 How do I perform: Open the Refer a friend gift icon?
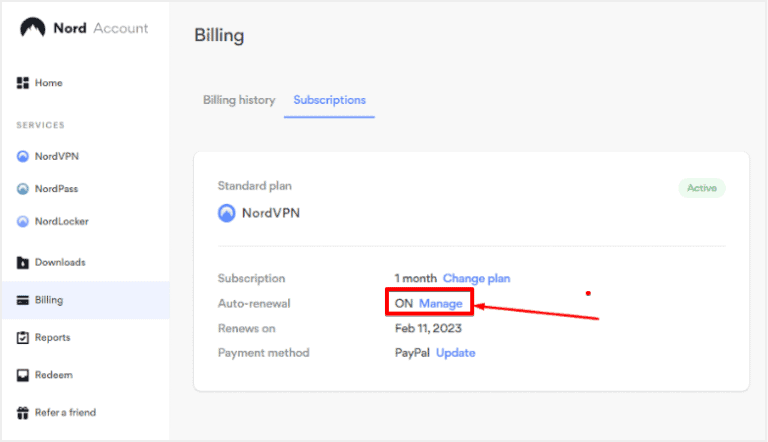[23, 412]
